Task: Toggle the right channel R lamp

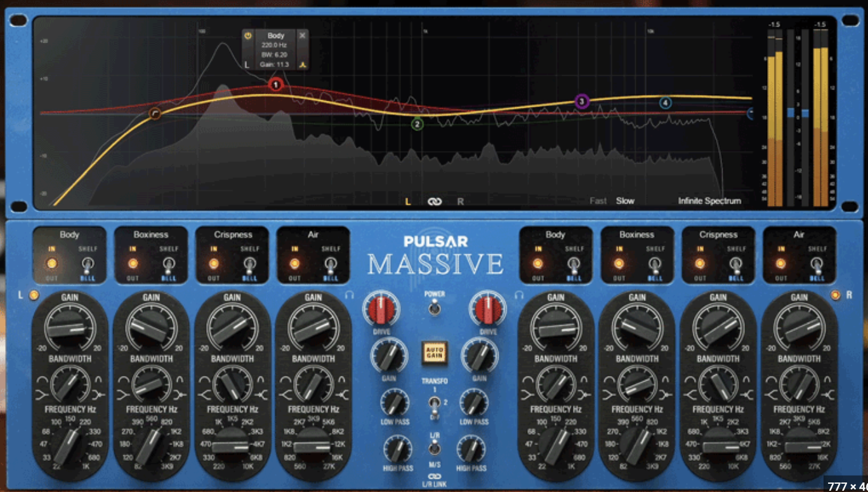Action: [x=834, y=295]
